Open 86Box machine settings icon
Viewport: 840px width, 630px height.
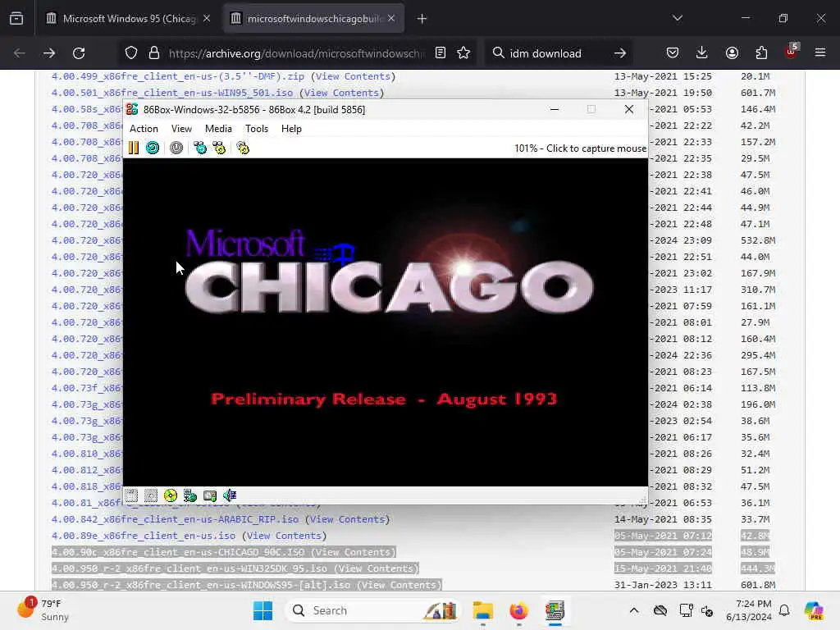(x=243, y=148)
